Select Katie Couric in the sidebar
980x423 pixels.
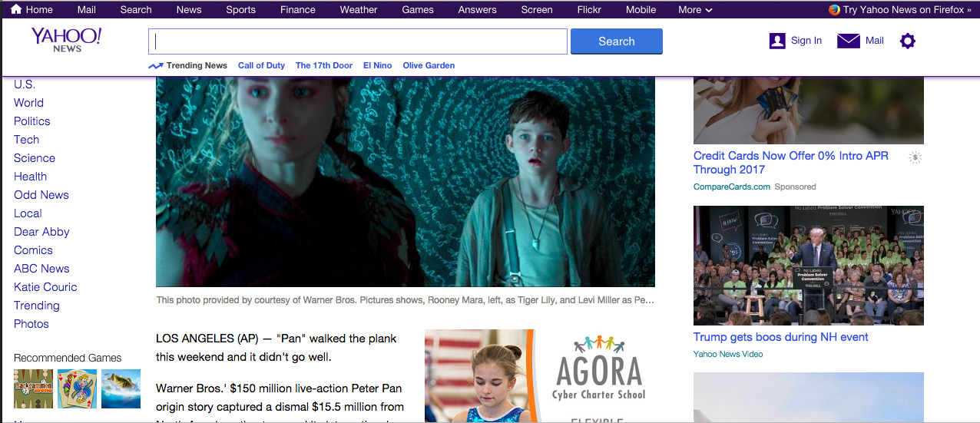point(45,287)
